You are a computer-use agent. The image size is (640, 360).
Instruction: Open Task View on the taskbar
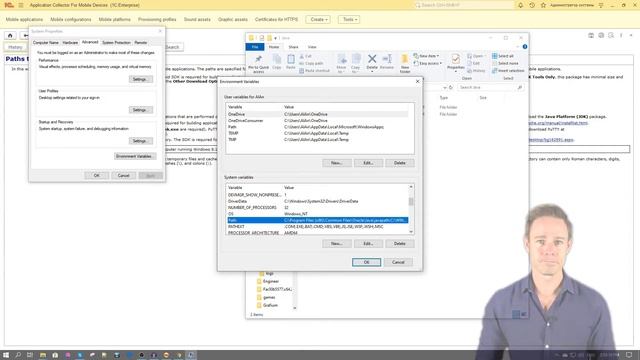[30, 355]
